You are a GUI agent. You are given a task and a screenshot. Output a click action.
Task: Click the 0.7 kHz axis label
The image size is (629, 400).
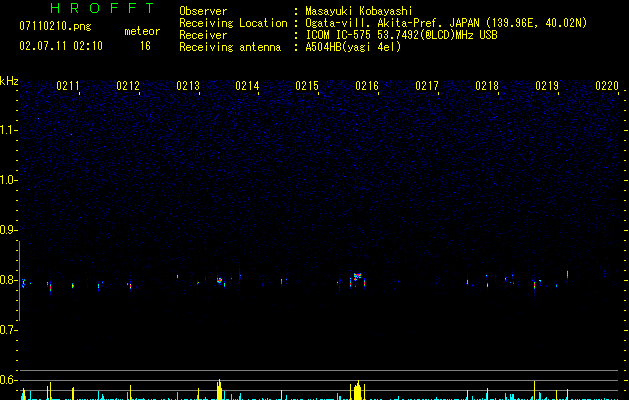pyautogui.click(x=8, y=330)
